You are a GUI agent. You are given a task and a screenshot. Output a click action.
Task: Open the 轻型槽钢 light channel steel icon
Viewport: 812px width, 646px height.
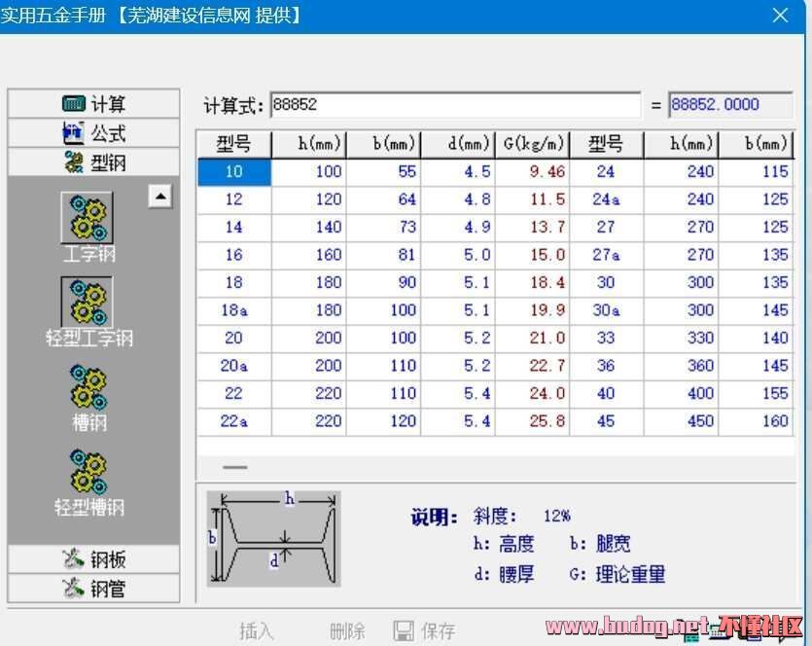coord(88,472)
